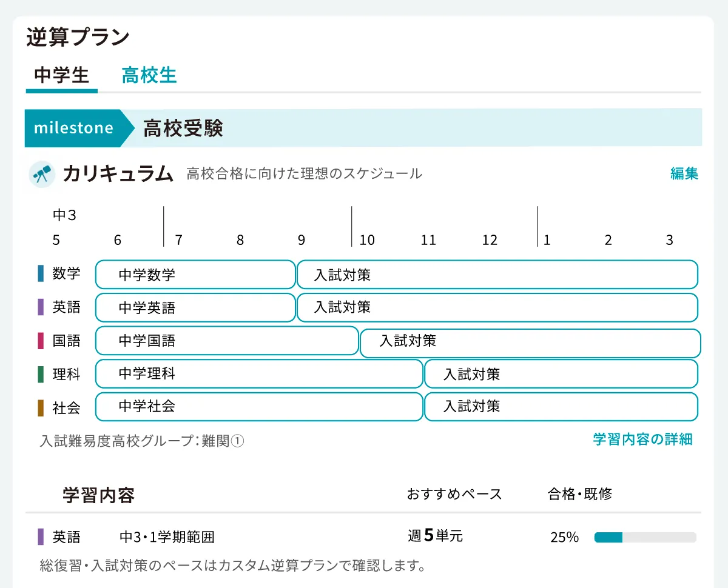Click the 中学英語 schedule bar
The width and height of the screenshot is (728, 588).
coord(194,307)
